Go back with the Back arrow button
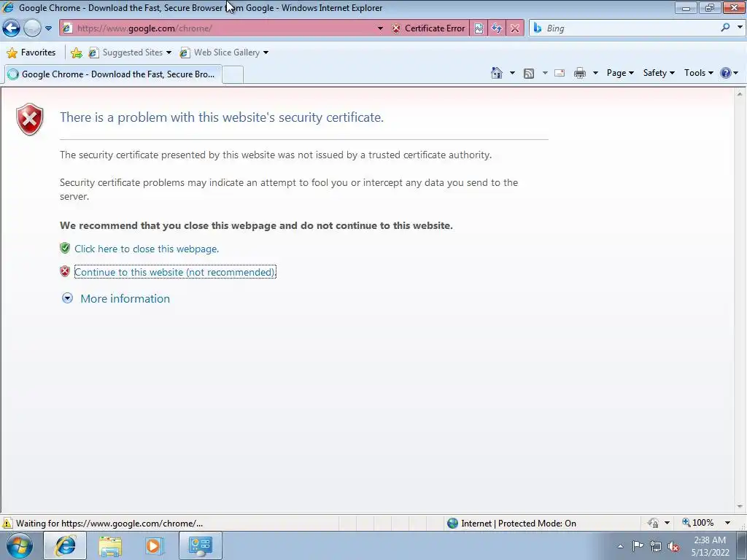 pyautogui.click(x=12, y=28)
